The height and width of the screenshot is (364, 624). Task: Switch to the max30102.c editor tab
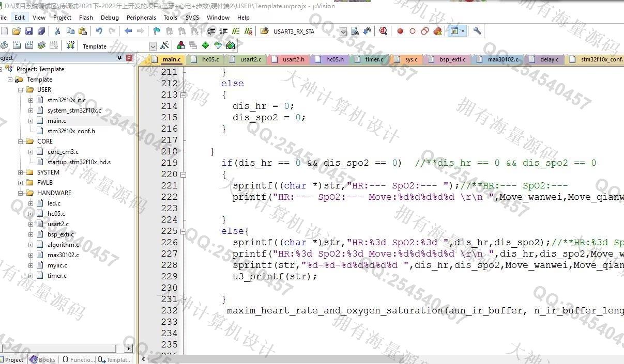499,59
